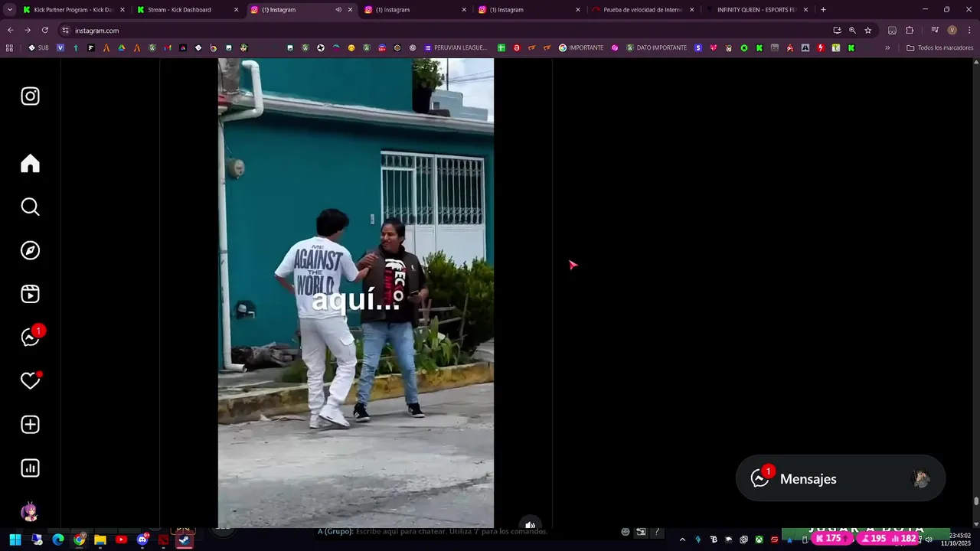980x551 pixels.
Task: Switch to Kick Partner Program tab
Action: pos(73,10)
